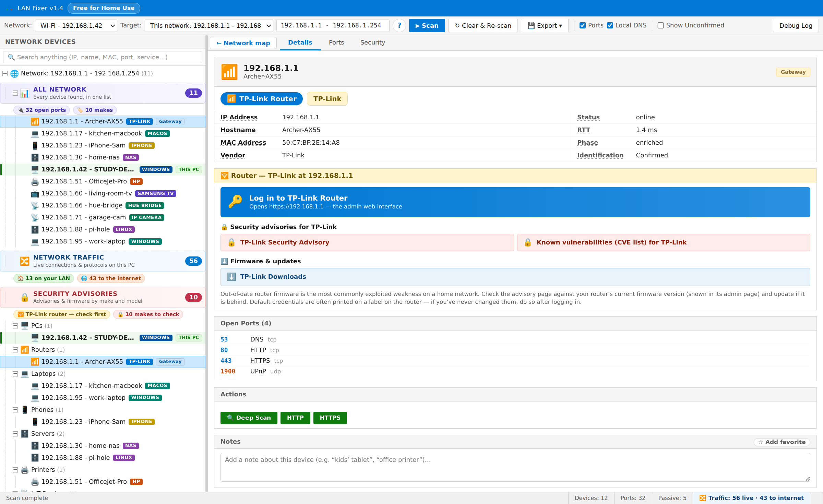Open the Network adapter dropdown
The height and width of the screenshot is (504, 823).
tap(76, 26)
